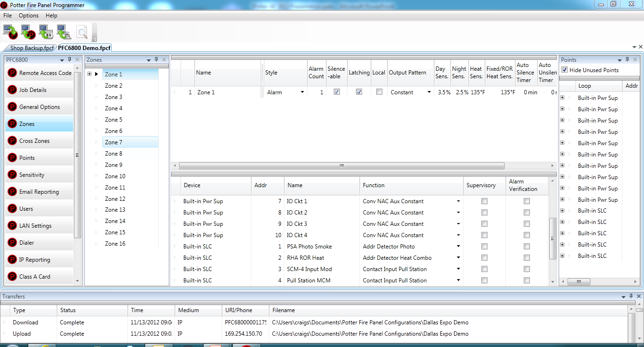This screenshot has width=644, height=347.
Task: Open the PFC6800 panel options arrow
Action: [62, 60]
